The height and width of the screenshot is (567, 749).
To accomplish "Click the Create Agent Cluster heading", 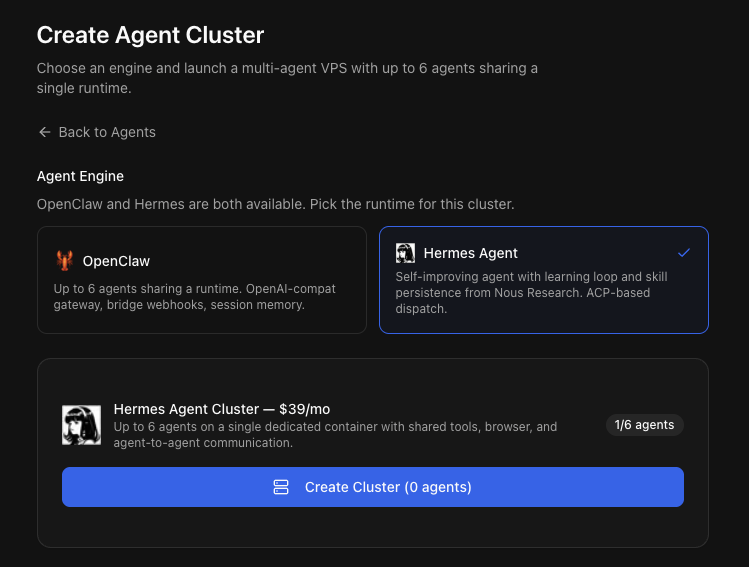I will [150, 35].
